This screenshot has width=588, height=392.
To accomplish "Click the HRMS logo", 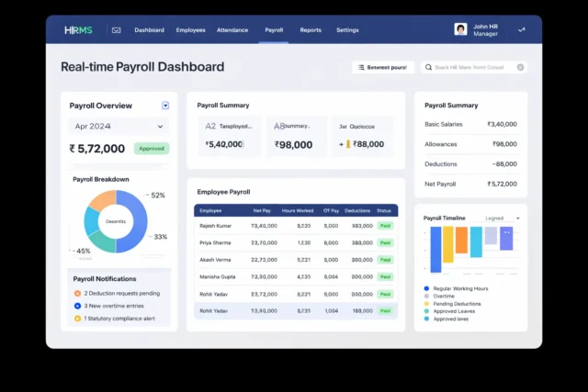I will [x=78, y=30].
